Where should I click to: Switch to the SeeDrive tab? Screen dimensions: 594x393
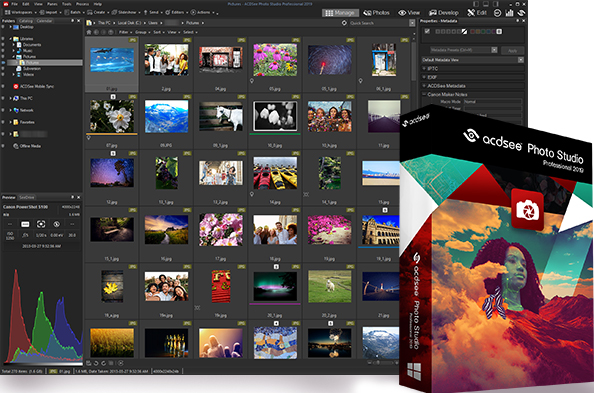(x=27, y=197)
